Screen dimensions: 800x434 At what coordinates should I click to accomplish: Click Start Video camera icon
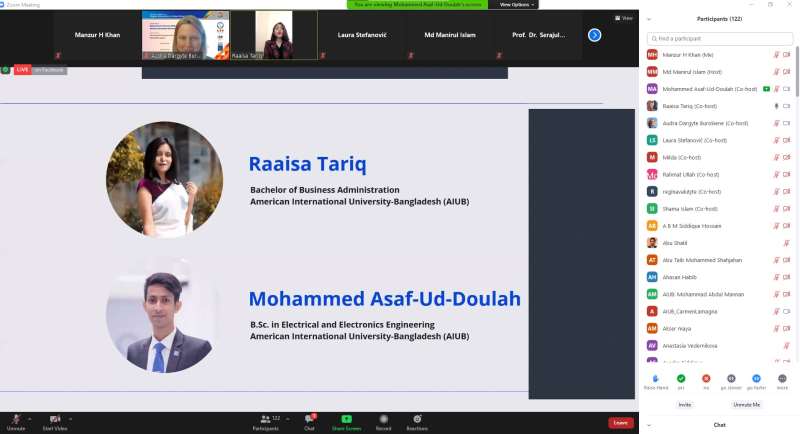point(54,419)
